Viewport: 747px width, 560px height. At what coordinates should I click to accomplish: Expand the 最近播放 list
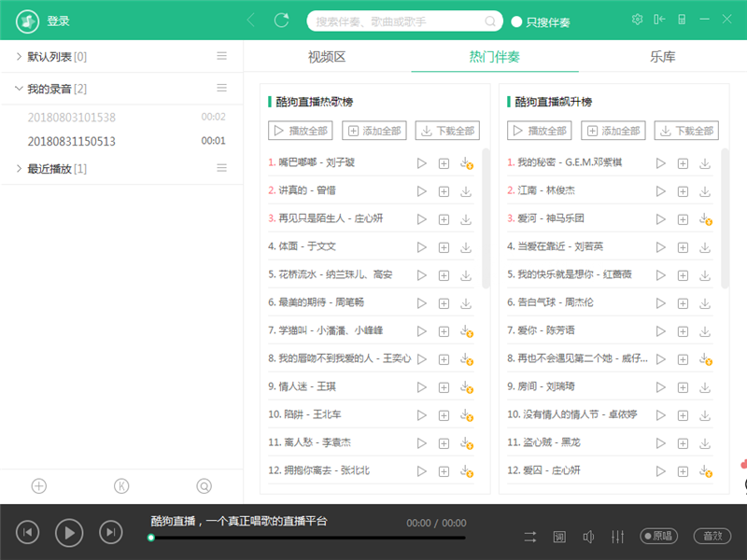tap(19, 168)
